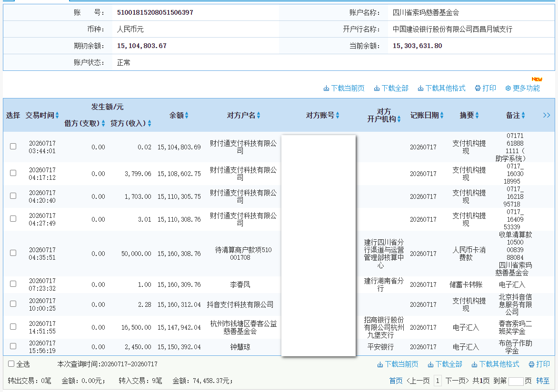Image resolution: width=558 pixels, height=392 pixels.
Task: Go to 首页 first page
Action: coord(396,381)
